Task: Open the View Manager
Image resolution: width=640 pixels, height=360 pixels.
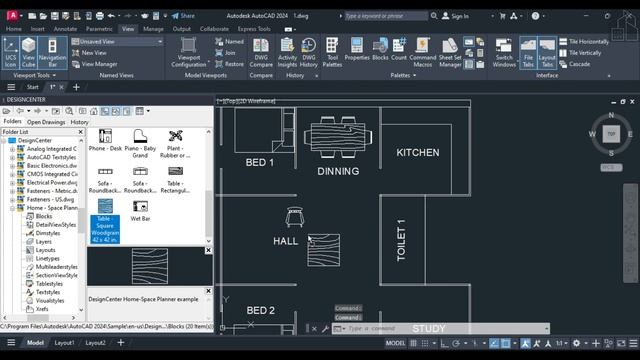Action: [x=95, y=64]
